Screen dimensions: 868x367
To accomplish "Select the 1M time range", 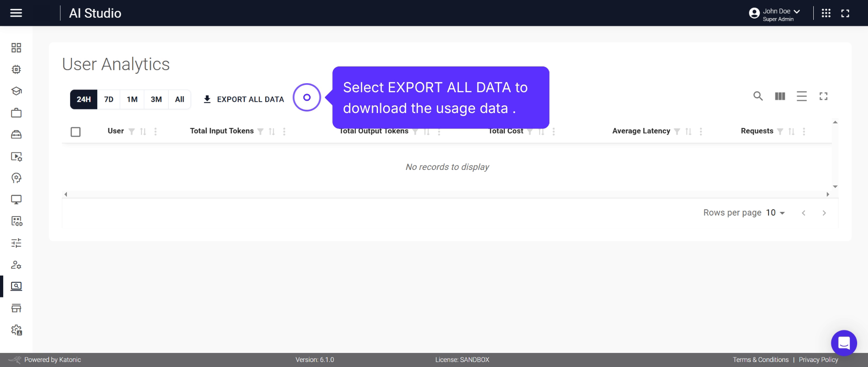I will (132, 99).
